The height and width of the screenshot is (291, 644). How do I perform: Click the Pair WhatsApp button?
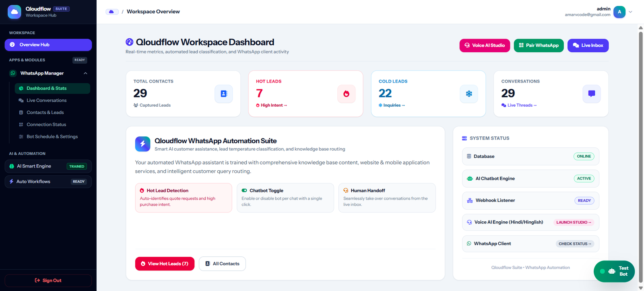pyautogui.click(x=539, y=45)
